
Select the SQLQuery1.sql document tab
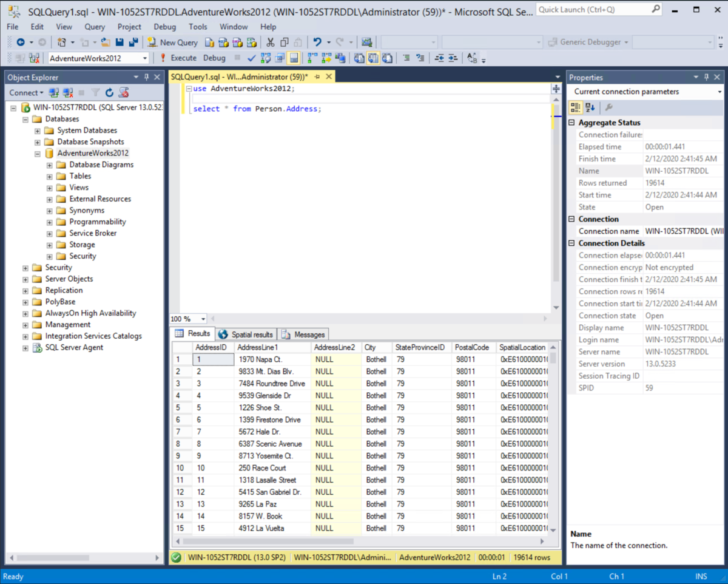(x=239, y=77)
